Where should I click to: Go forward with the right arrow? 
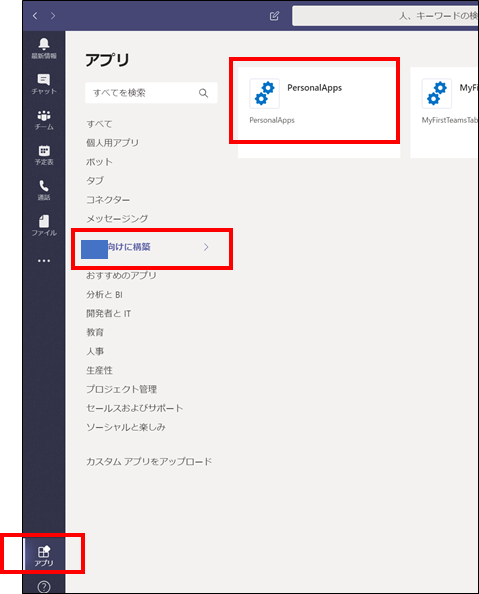click(x=53, y=16)
